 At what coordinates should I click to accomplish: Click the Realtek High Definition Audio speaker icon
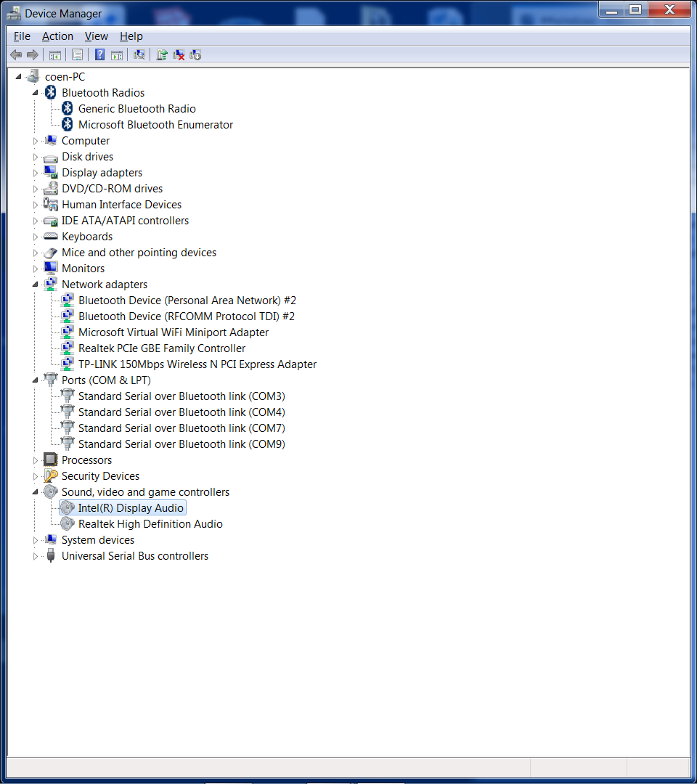(67, 523)
